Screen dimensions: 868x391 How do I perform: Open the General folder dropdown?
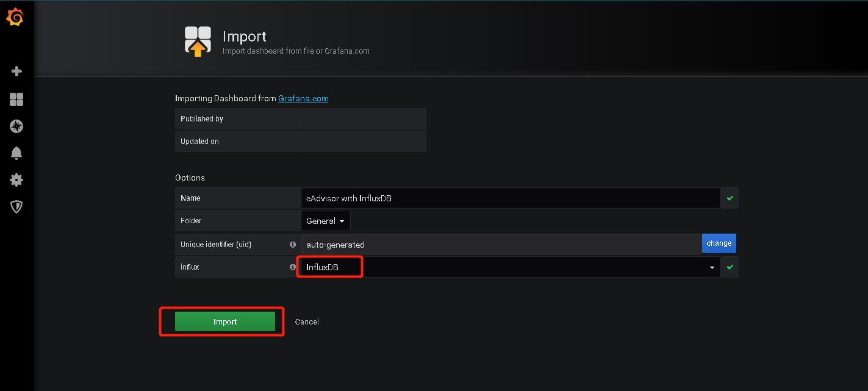(326, 221)
